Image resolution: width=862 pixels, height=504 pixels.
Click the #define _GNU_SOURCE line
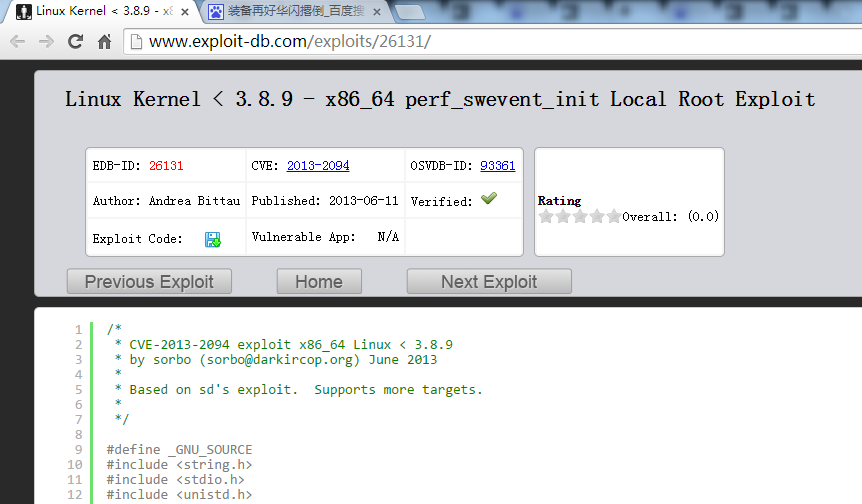click(179, 450)
